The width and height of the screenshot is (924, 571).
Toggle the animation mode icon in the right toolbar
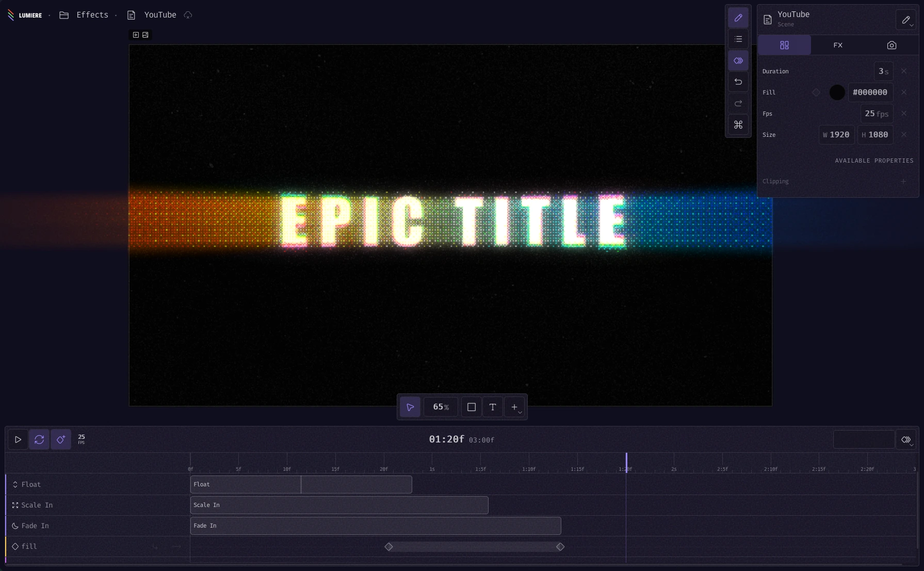[738, 60]
